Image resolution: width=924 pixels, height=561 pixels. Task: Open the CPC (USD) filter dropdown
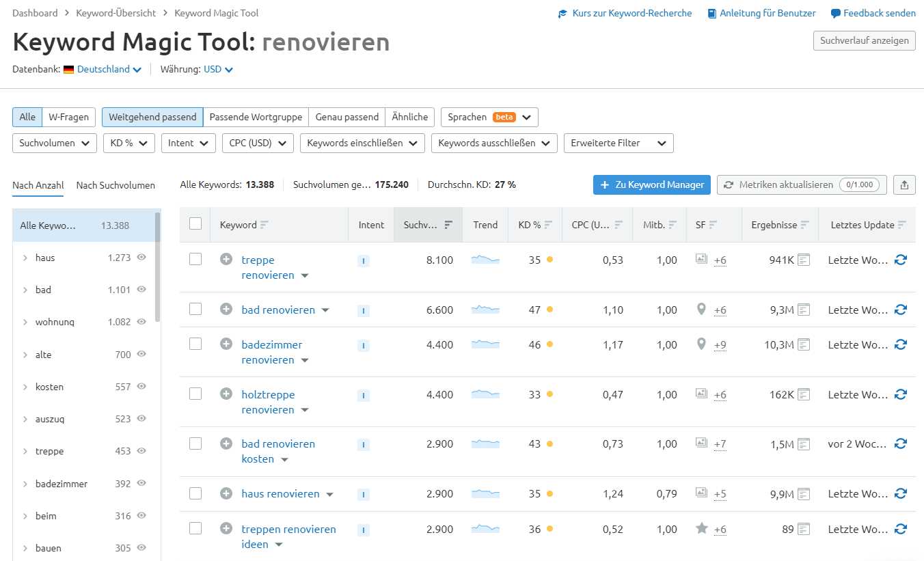click(x=258, y=143)
